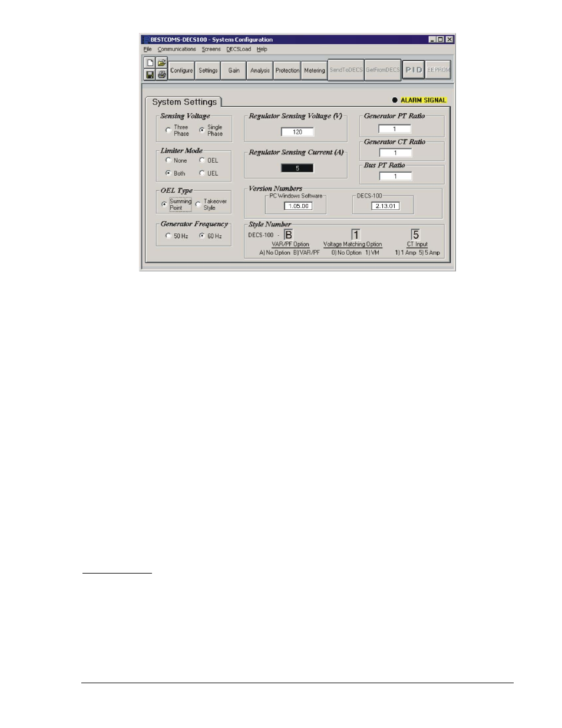Click the Open file folder icon
The width and height of the screenshot is (562, 728).
[x=161, y=64]
